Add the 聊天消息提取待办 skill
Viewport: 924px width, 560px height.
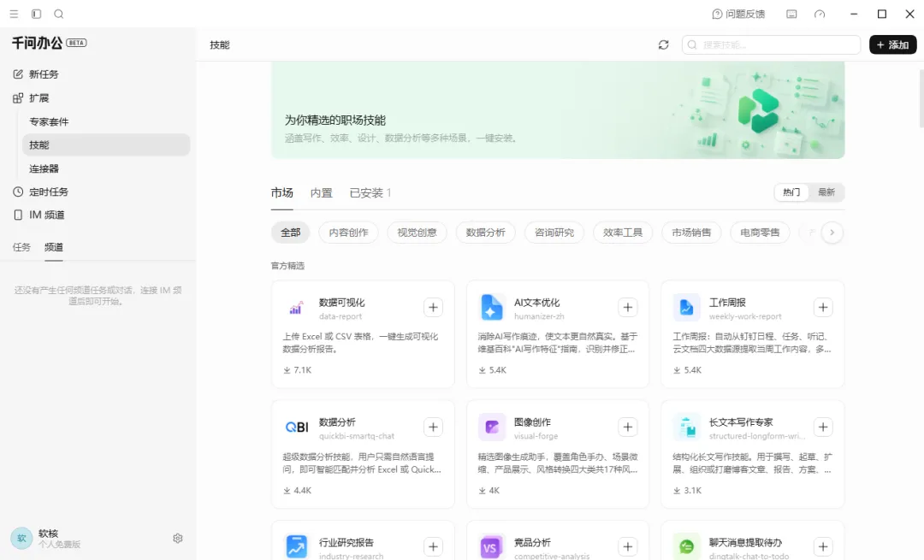(x=823, y=547)
